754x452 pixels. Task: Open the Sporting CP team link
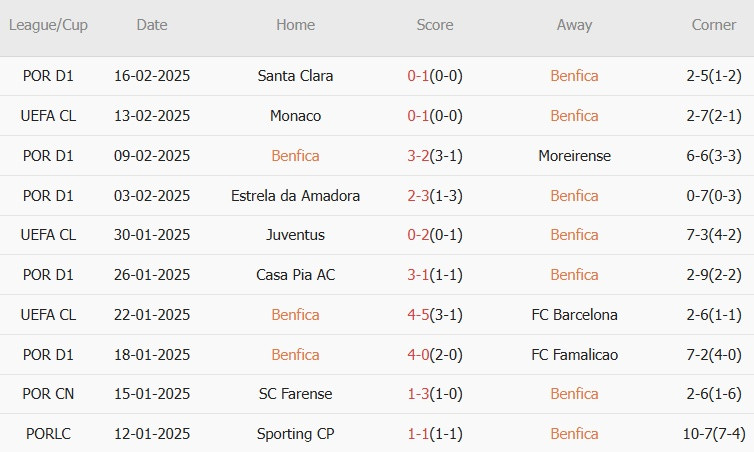click(295, 434)
